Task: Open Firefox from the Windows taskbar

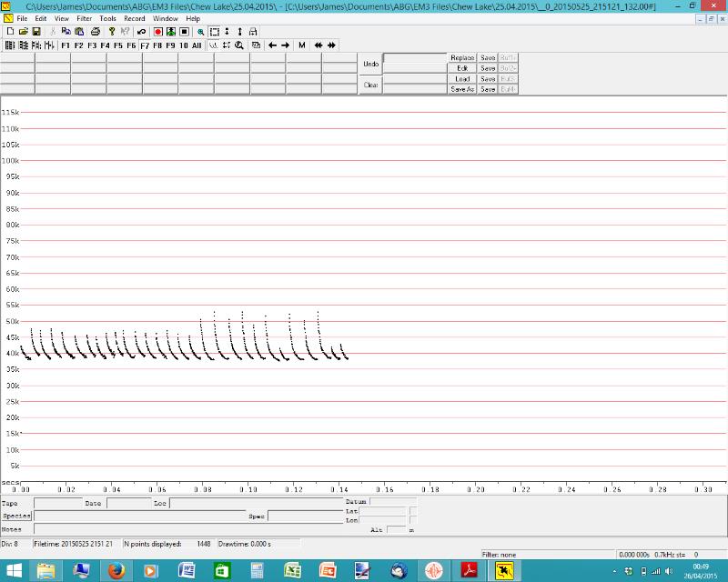Action: [116, 570]
